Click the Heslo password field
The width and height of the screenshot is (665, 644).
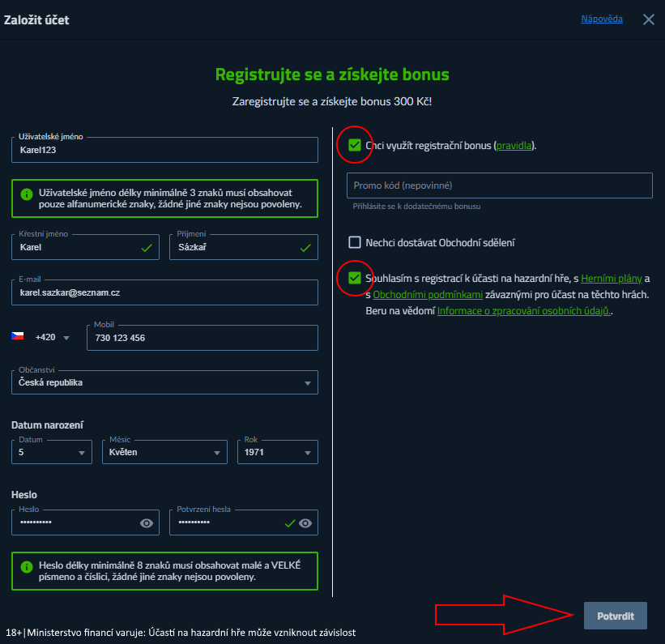85,522
